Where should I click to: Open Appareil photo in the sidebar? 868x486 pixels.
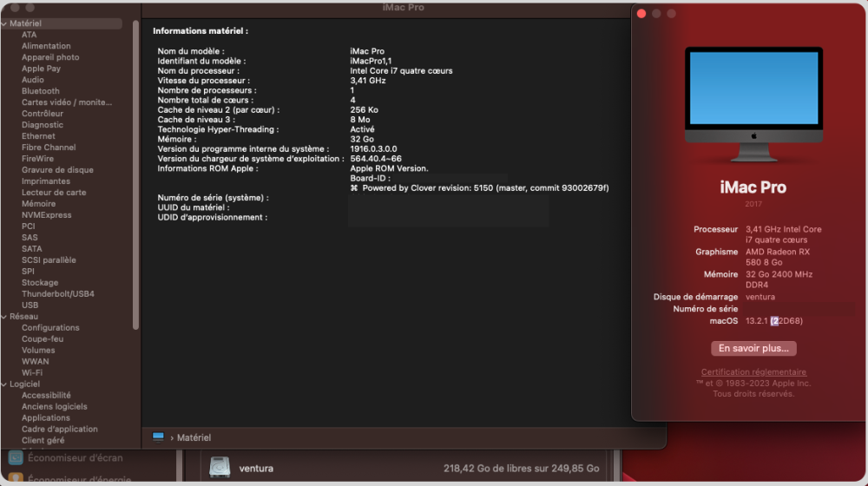(x=50, y=57)
